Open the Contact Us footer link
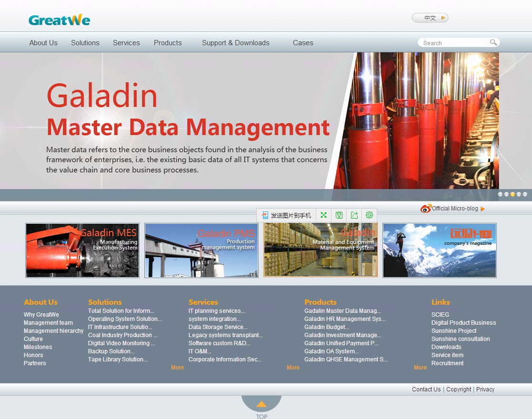Viewport: 532px width, 419px height. (426, 389)
